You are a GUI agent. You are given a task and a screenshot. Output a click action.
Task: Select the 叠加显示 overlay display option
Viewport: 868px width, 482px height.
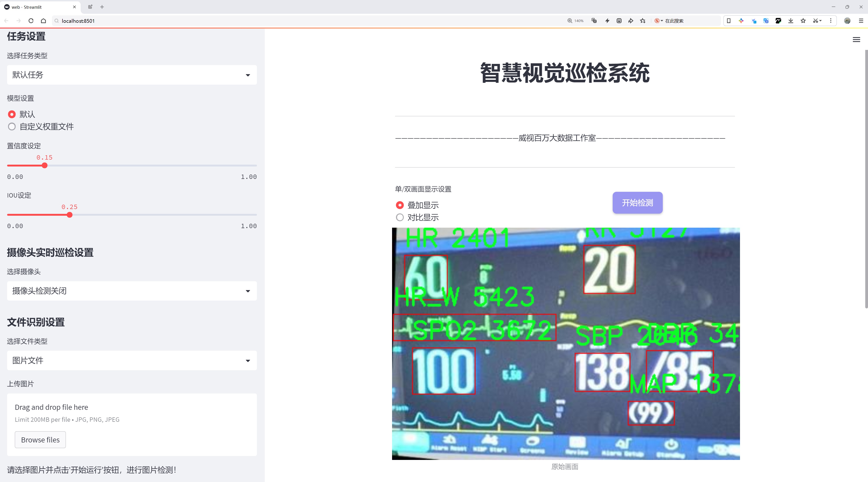(x=417, y=205)
